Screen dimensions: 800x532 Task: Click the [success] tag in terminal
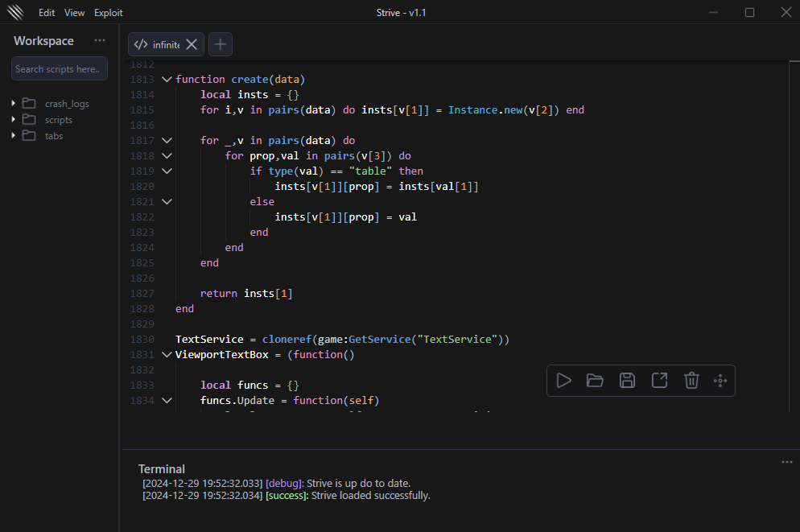tap(287, 496)
